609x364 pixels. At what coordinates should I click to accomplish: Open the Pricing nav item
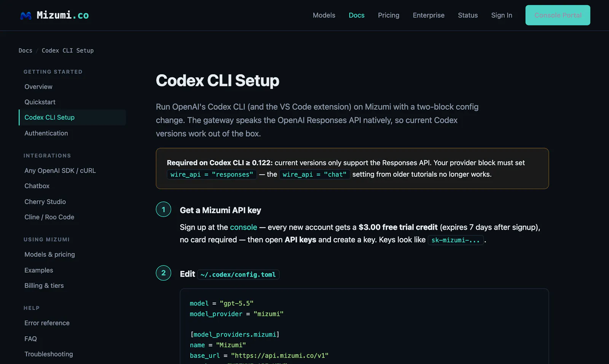coord(389,15)
